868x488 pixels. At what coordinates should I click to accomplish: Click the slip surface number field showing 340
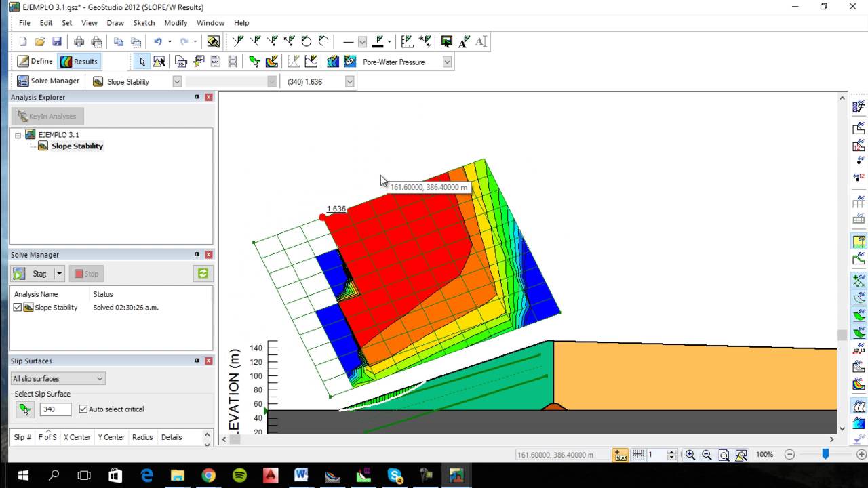(55, 409)
